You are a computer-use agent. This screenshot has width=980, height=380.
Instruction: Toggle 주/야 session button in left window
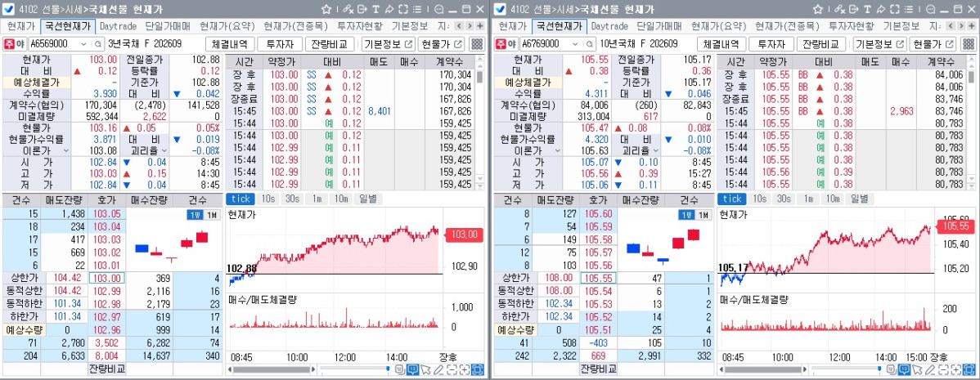tap(15, 44)
